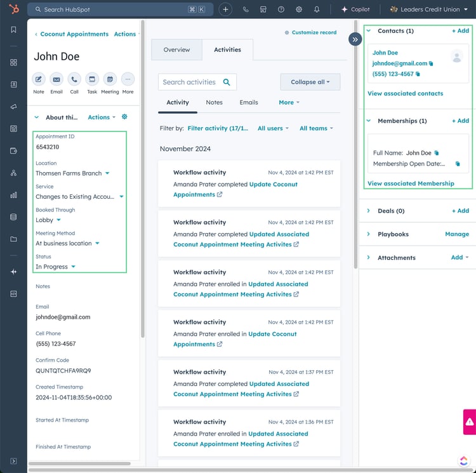This screenshot has width=476, height=473.
Task: Expand the Deals (0) section
Action: [x=369, y=211]
